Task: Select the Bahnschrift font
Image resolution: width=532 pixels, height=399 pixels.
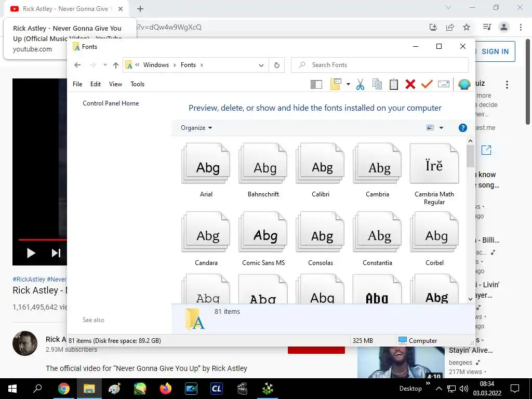Action: (263, 170)
